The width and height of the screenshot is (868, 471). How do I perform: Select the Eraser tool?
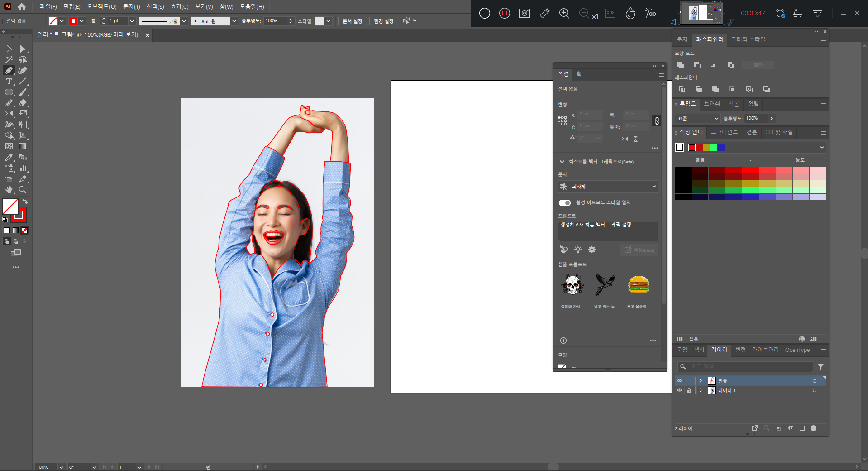click(23, 103)
